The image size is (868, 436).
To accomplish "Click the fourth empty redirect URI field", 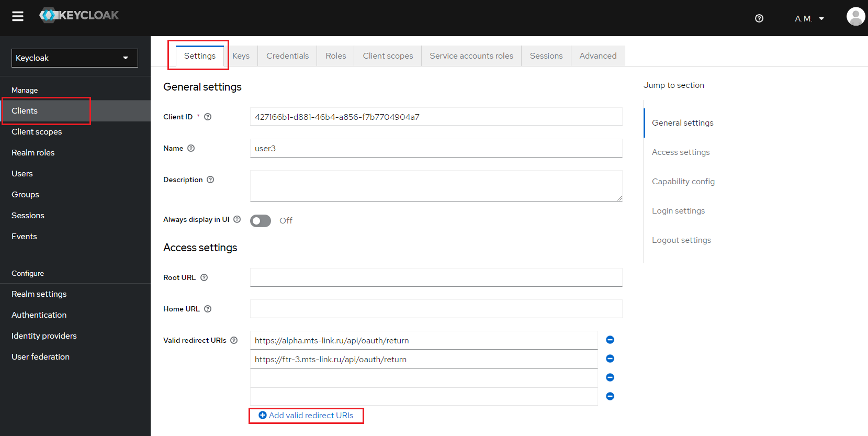I will pos(424,397).
